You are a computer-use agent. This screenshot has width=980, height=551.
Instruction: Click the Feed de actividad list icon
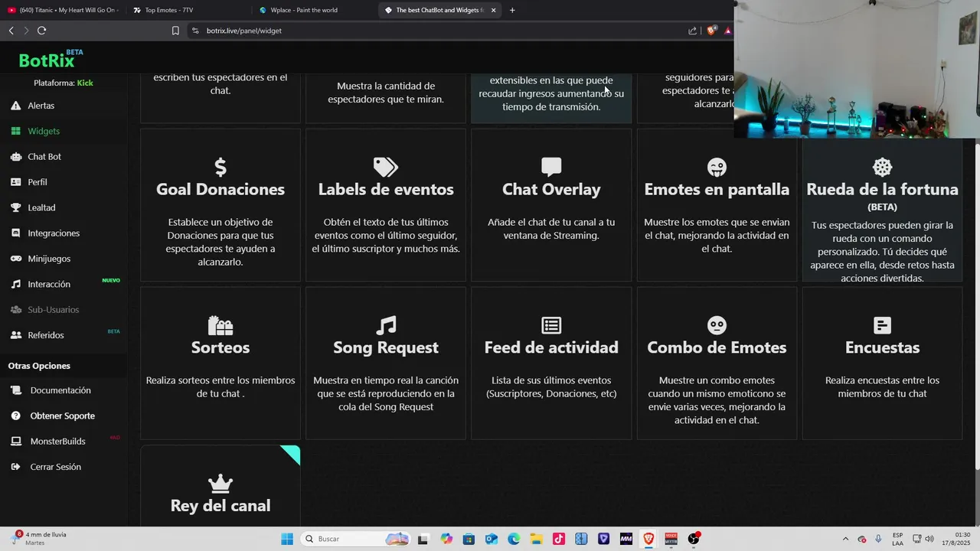coord(551,325)
